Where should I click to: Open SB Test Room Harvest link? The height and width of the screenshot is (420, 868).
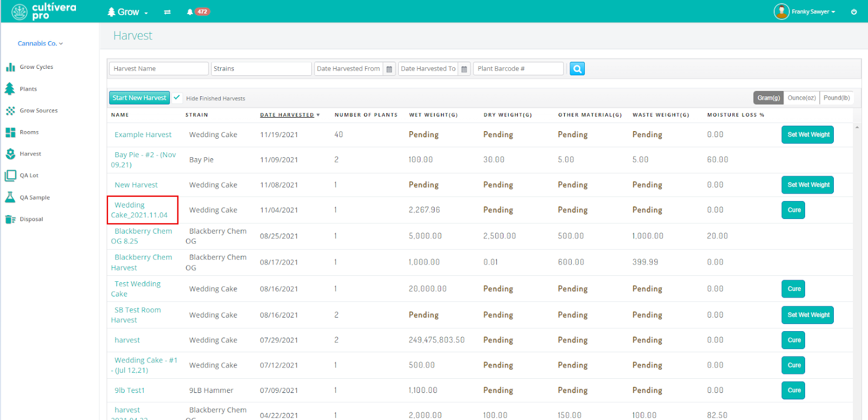tap(136, 315)
